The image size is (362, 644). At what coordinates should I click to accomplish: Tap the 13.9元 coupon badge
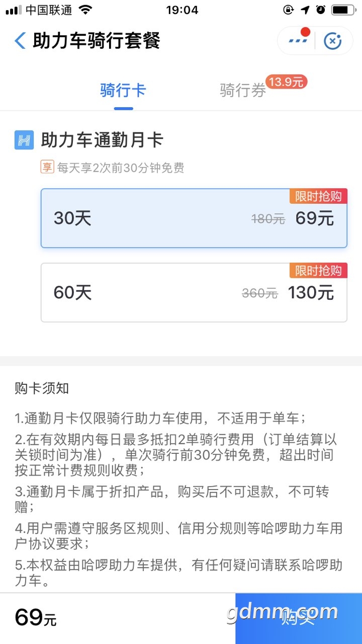click(286, 82)
